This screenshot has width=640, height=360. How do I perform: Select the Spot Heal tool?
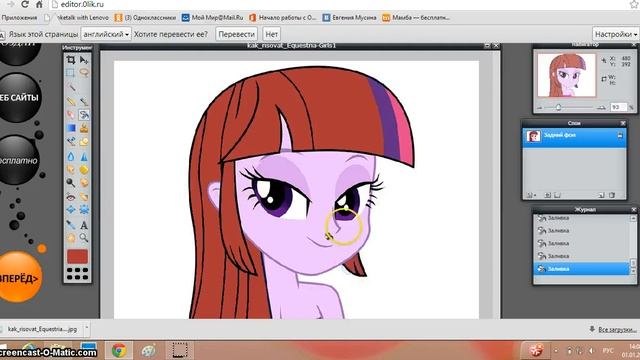(84, 197)
